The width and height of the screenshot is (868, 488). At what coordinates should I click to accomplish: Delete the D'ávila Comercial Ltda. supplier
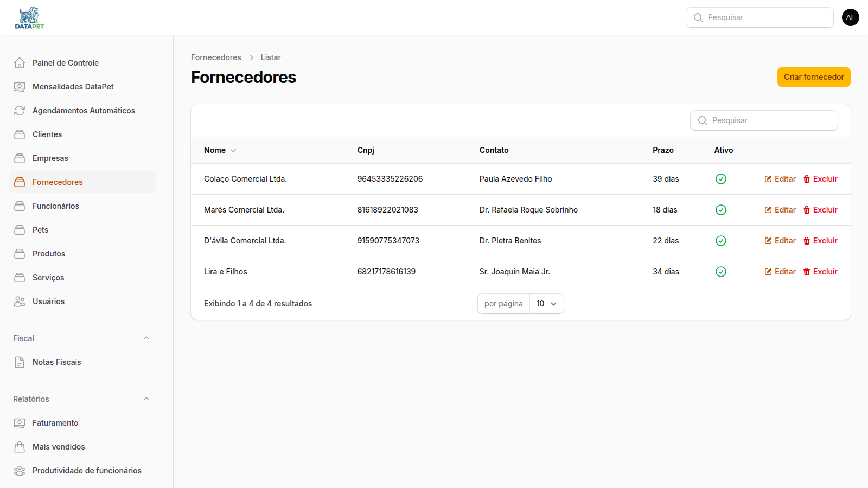pos(820,241)
